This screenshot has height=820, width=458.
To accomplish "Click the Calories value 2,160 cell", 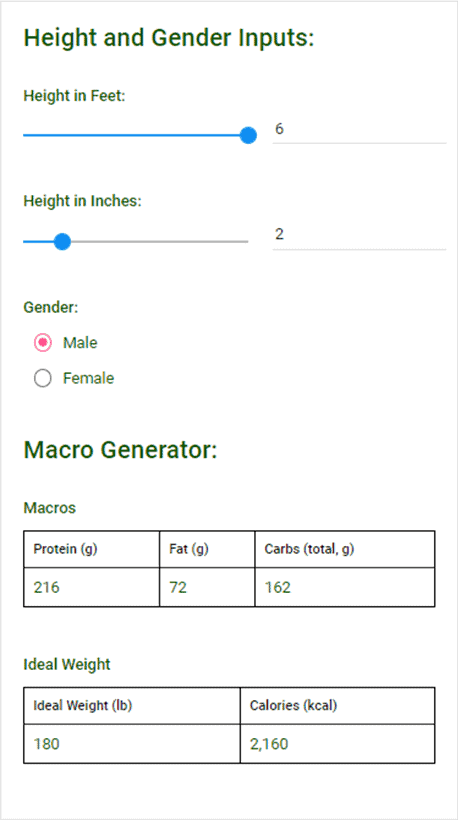I will coord(337,744).
